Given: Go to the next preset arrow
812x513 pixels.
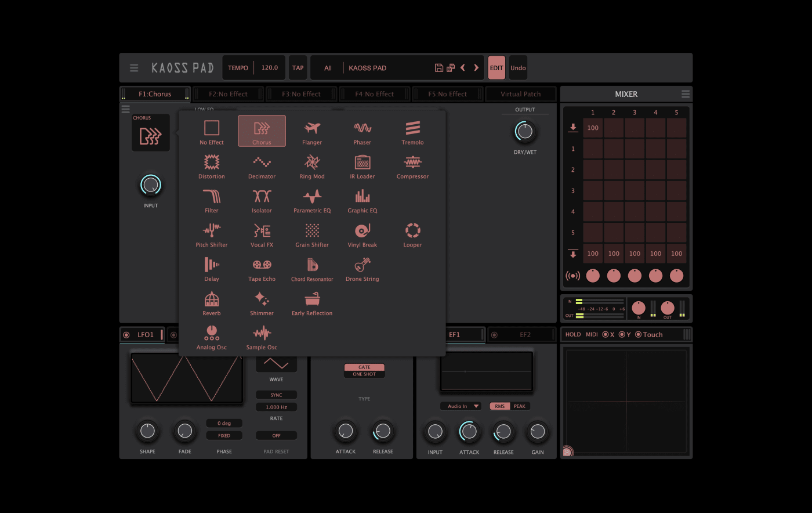Looking at the screenshot, I should [476, 68].
